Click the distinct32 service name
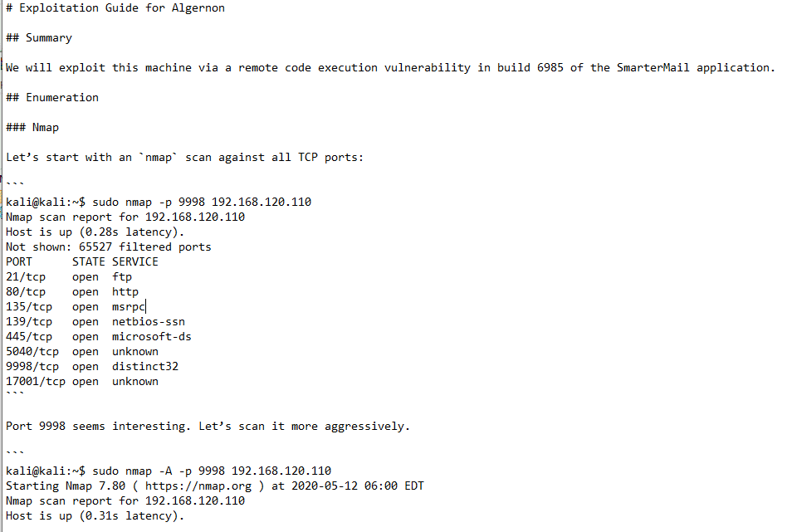This screenshot has width=792, height=532. click(144, 367)
